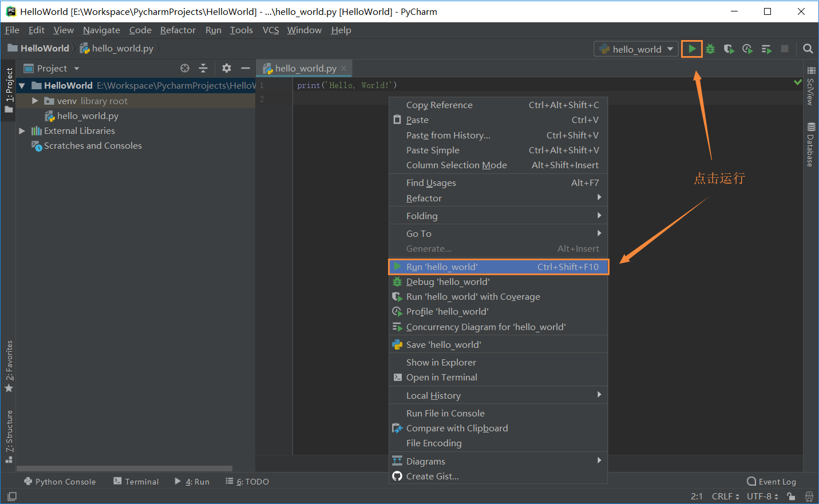Expand the Go To submenu
819x504 pixels.
coord(498,233)
